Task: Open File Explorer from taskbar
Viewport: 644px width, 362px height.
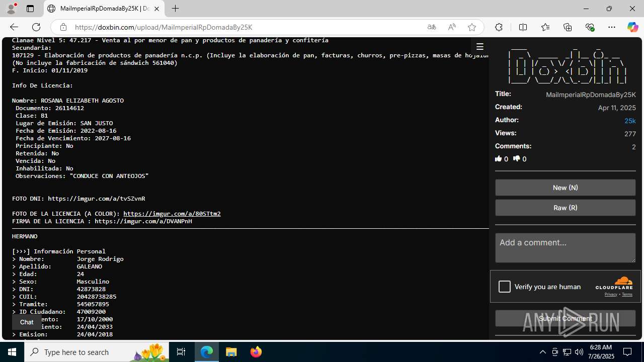Action: click(x=231, y=352)
